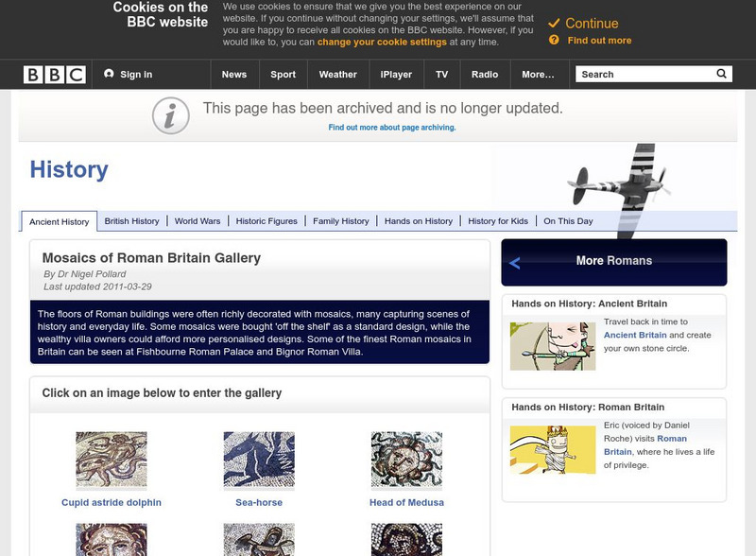Switch to the World Wars tab
This screenshot has height=556, width=756.
(x=198, y=221)
